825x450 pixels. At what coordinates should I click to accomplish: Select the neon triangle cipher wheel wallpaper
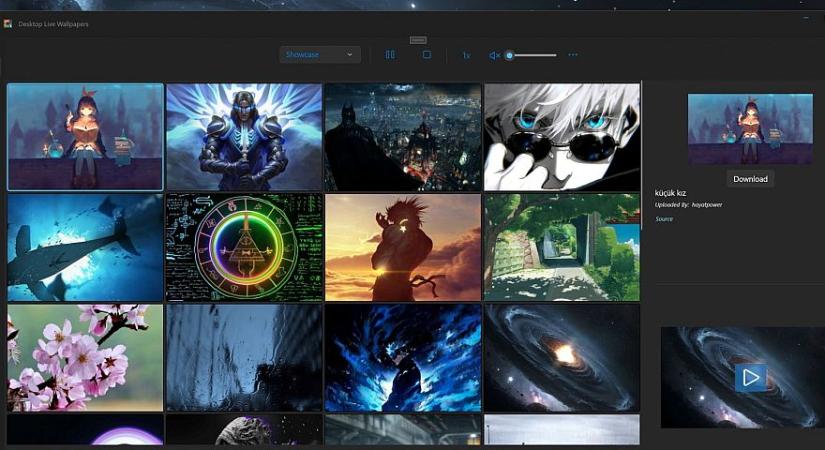pyautogui.click(x=244, y=247)
